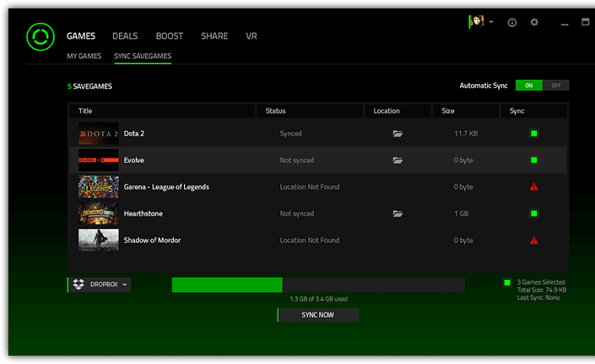Toggle the select-all games checkbox
The height and width of the screenshot is (364, 595).
pyautogui.click(x=507, y=282)
